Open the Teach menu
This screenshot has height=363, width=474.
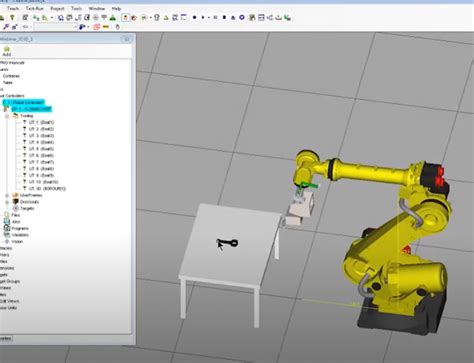(x=13, y=8)
